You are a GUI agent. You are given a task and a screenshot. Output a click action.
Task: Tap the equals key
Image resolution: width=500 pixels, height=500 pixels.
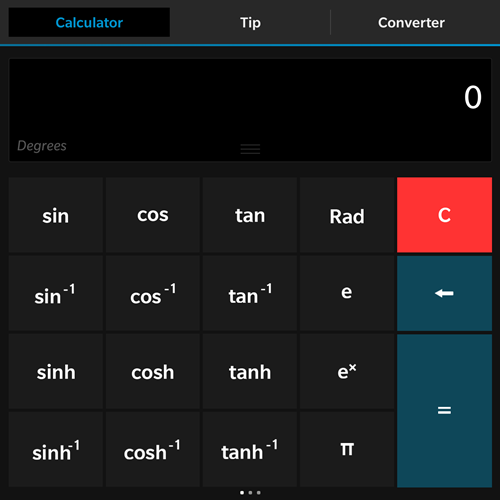click(444, 411)
